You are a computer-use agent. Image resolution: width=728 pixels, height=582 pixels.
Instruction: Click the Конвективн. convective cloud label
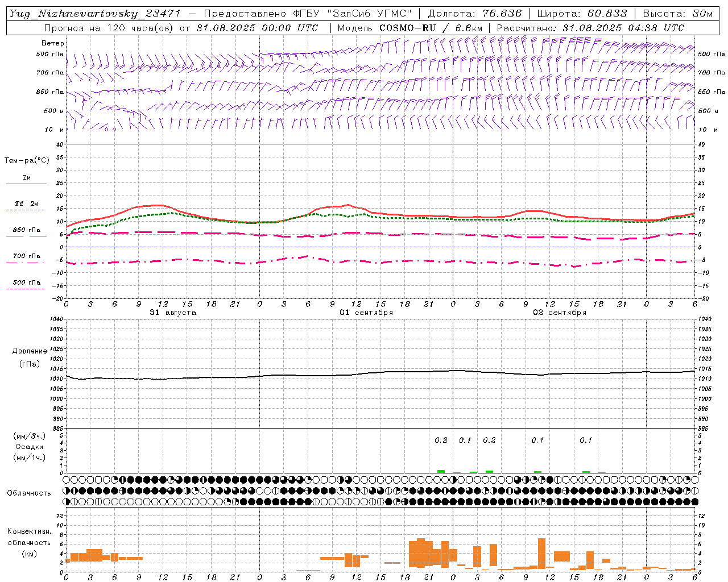pos(29,531)
